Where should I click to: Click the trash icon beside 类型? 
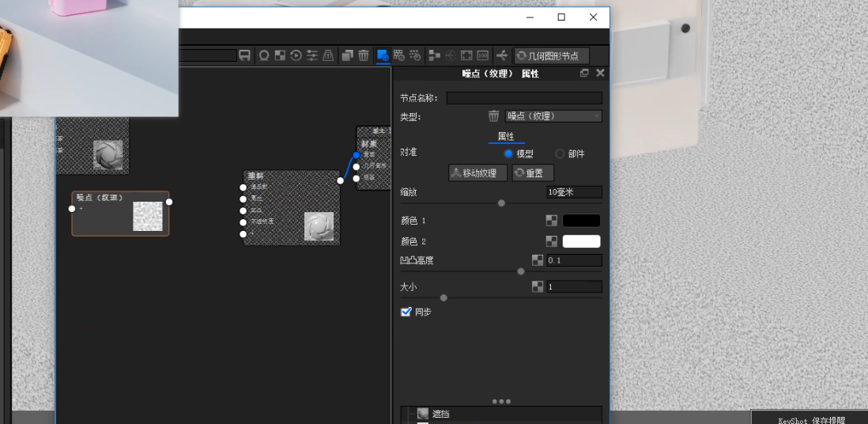493,116
